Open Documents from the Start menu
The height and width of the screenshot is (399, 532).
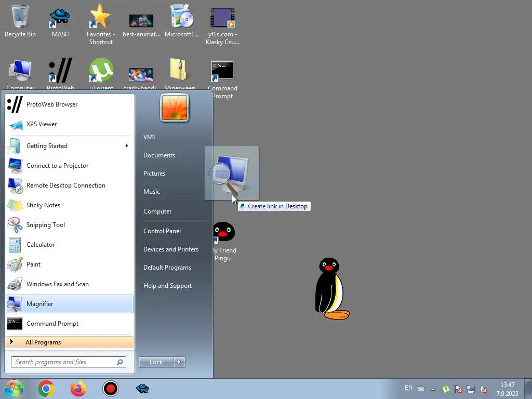[159, 155]
